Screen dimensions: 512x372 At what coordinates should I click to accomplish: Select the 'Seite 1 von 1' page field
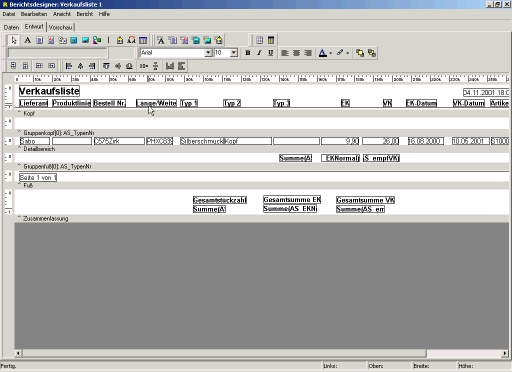point(38,178)
